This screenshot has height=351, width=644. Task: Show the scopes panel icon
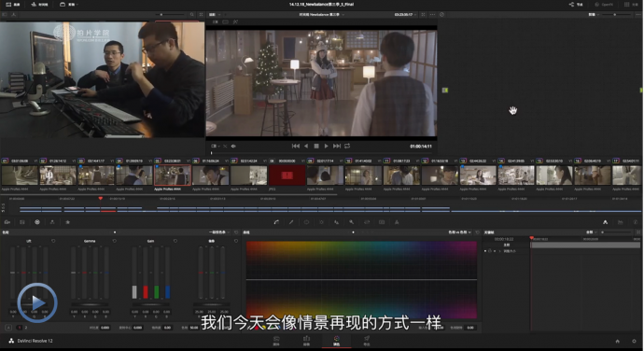(620, 222)
